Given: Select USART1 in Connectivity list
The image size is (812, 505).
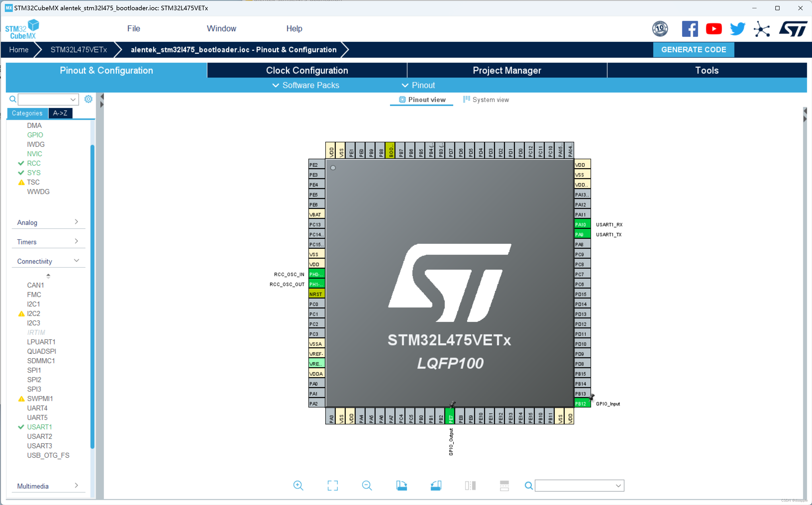Looking at the screenshot, I should pos(40,427).
